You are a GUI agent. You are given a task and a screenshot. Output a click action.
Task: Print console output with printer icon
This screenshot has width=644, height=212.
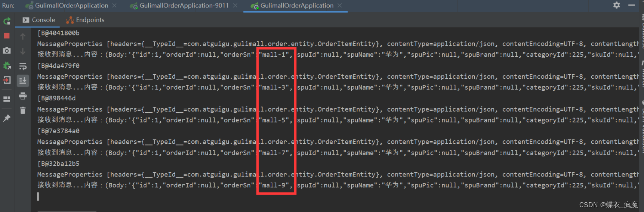coord(23,96)
